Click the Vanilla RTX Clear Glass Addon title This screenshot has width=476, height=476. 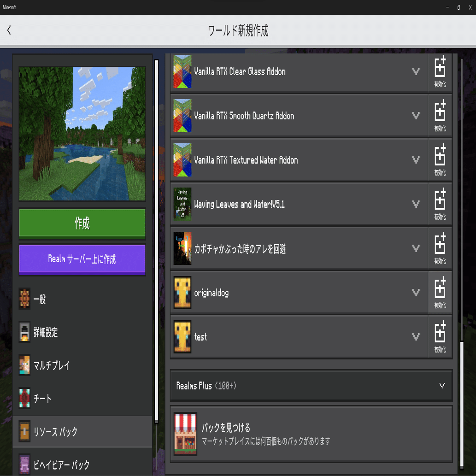pyautogui.click(x=240, y=71)
